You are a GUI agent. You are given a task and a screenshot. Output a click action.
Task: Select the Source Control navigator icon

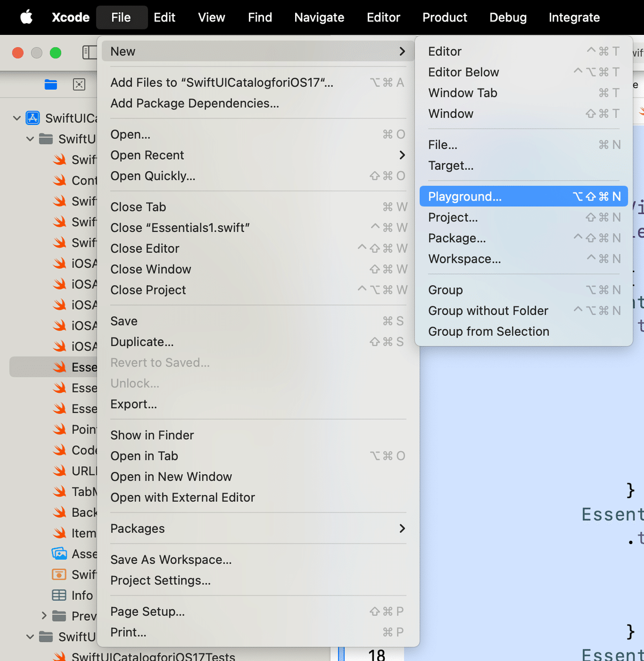(x=79, y=84)
